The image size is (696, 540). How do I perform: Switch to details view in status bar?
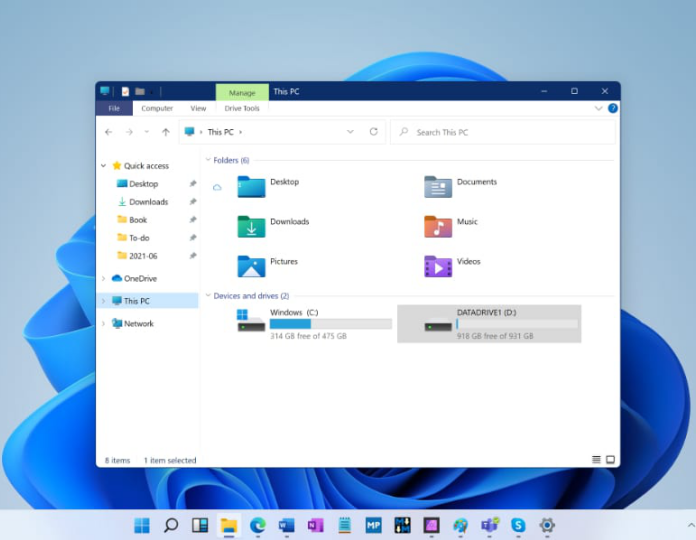[596, 460]
